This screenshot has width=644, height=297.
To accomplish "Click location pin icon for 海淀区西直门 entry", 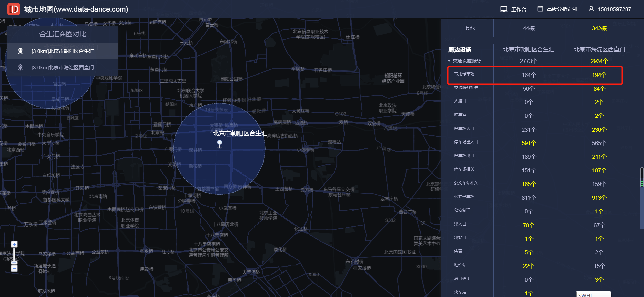I will click(x=20, y=67).
